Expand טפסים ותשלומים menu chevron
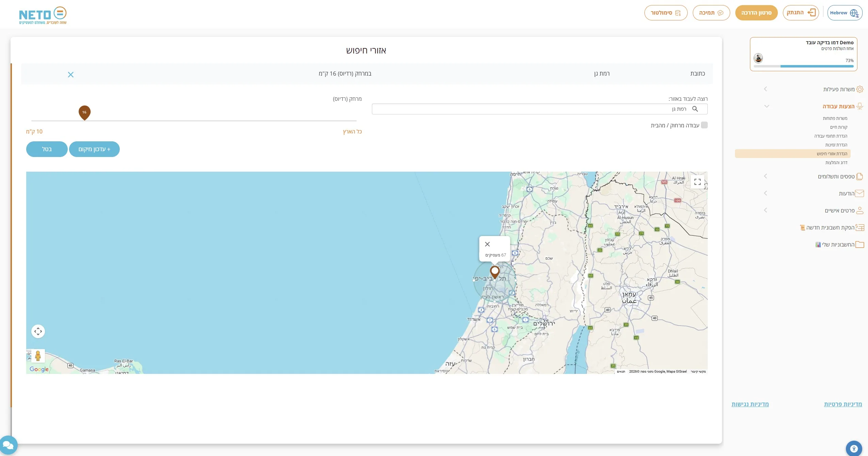This screenshot has height=456, width=868. (x=765, y=176)
